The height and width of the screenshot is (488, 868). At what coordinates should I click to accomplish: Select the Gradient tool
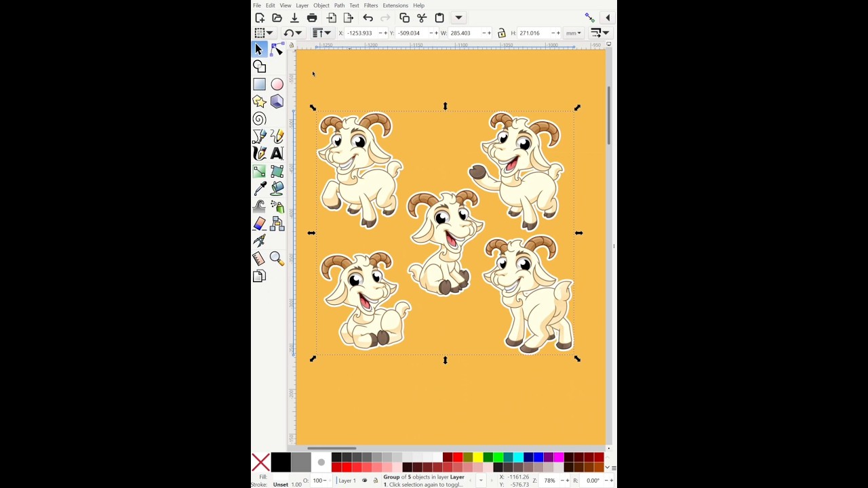pyautogui.click(x=259, y=171)
